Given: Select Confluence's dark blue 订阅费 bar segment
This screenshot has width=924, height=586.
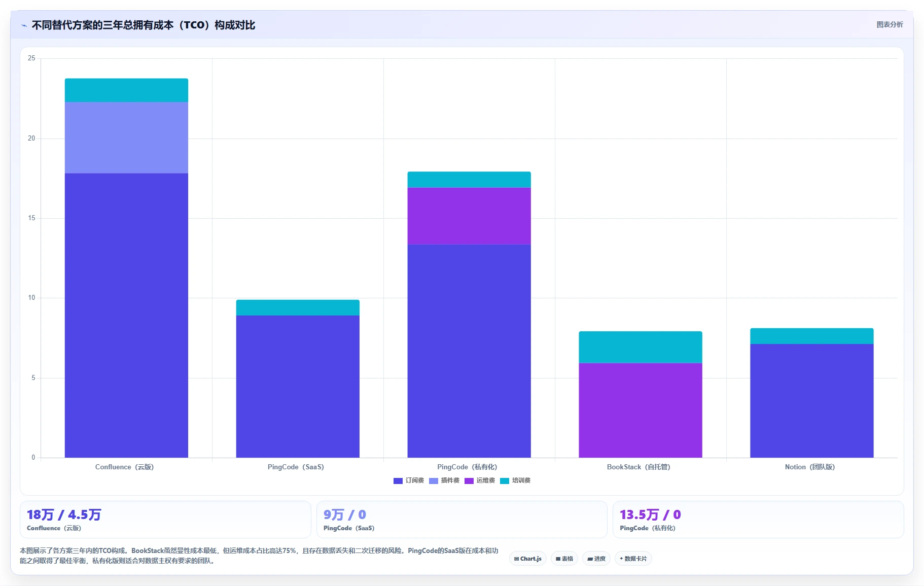Looking at the screenshot, I should coord(126,315).
